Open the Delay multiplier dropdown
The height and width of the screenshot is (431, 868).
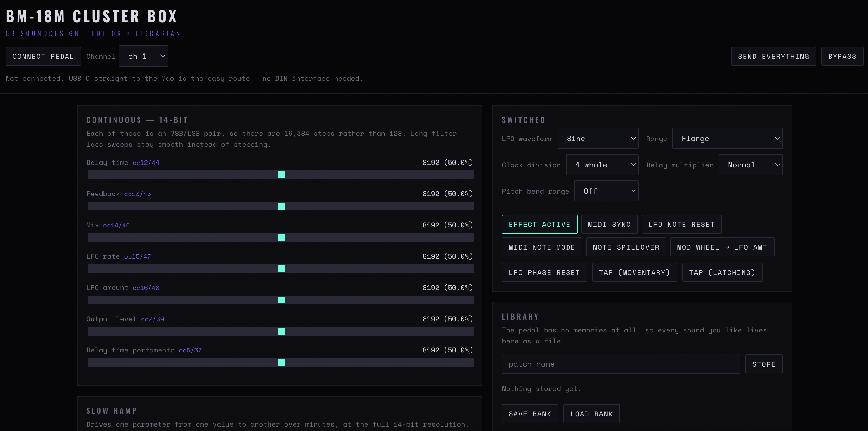click(750, 165)
